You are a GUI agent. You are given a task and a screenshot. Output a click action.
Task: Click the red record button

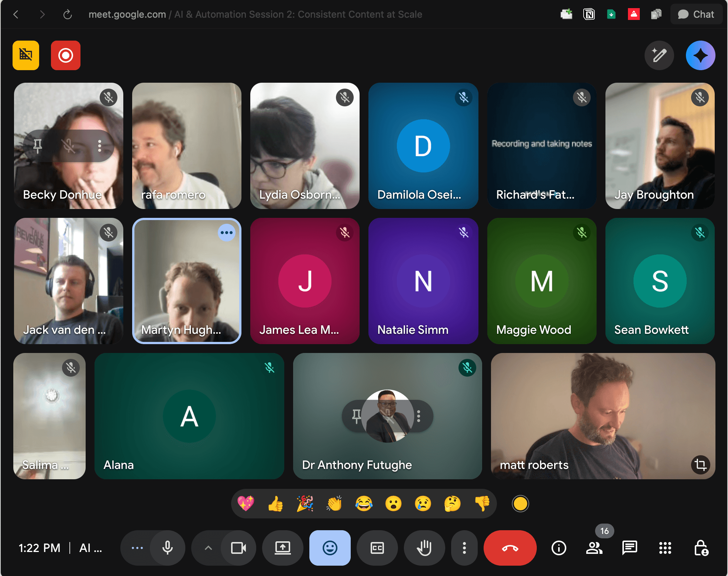(65, 55)
